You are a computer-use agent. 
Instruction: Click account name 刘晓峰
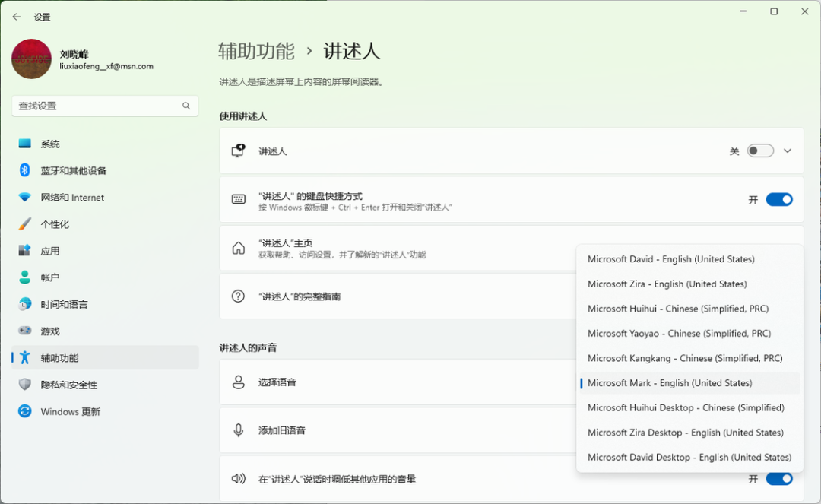74,54
